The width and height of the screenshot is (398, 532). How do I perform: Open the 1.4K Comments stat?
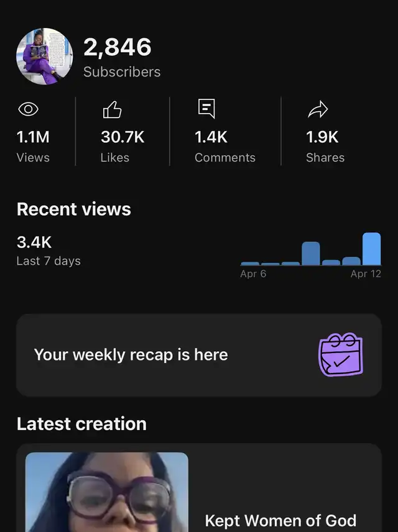[211, 137]
